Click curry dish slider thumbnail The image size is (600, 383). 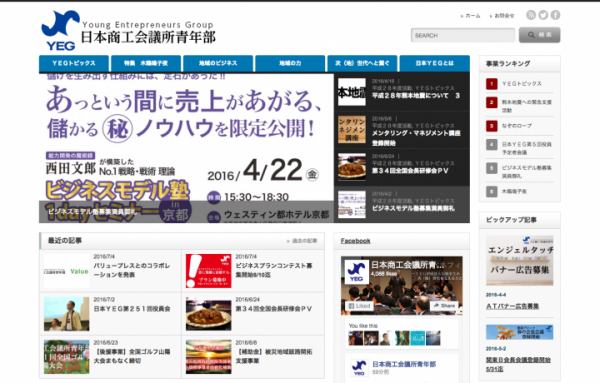click(x=352, y=167)
